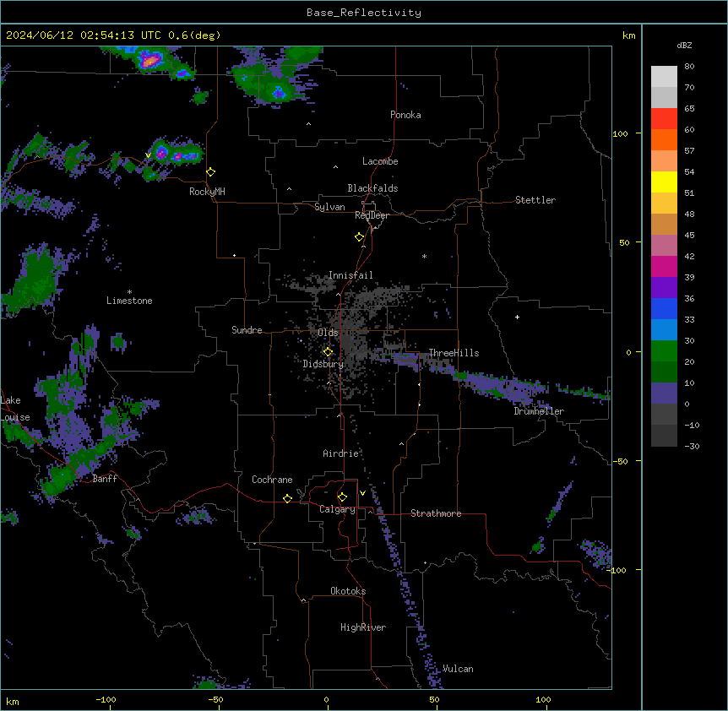Select the orange 57-60 dBZ legend swatch
The image size is (728, 711).
pyautogui.click(x=664, y=139)
